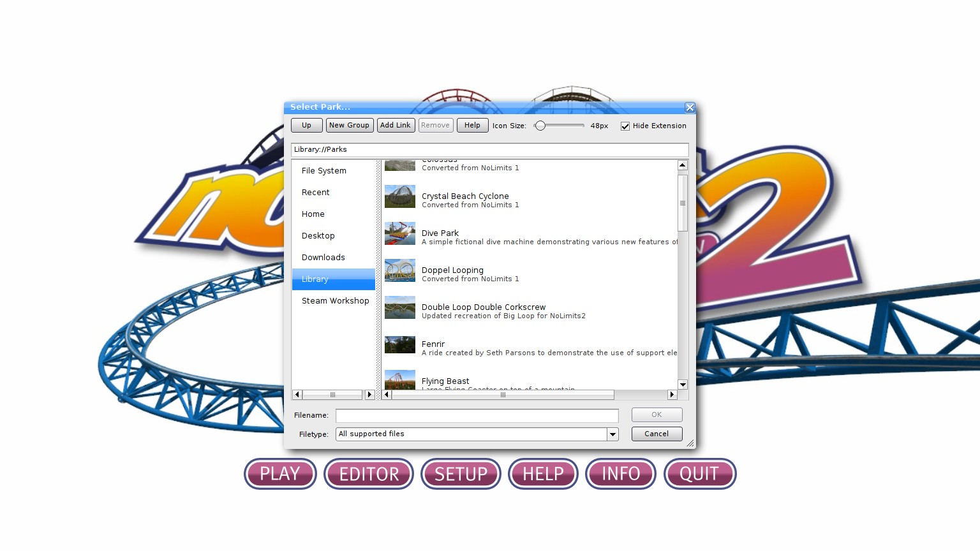Click the Library://Parks path field
Screen dimensions: 980x551
point(490,150)
